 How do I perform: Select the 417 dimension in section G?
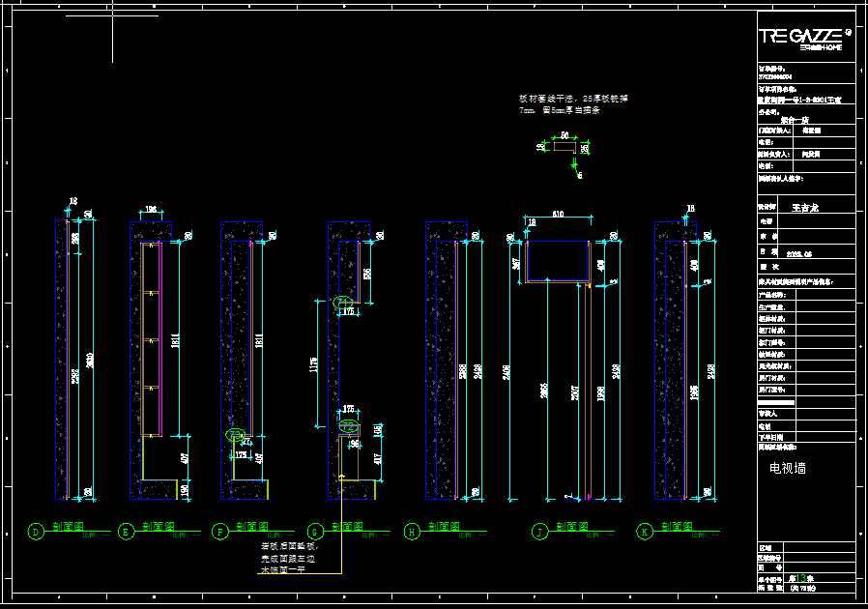(378, 459)
